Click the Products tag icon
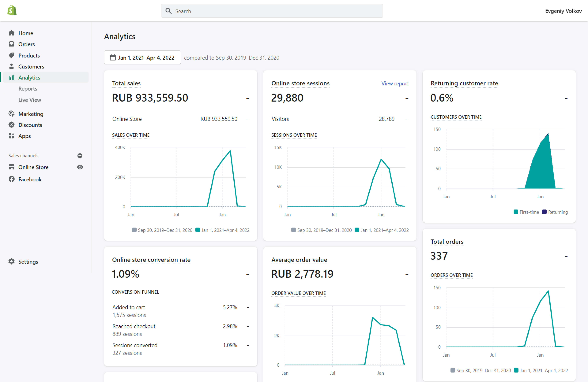Screen dimensions: 588x382 click(x=11, y=55)
